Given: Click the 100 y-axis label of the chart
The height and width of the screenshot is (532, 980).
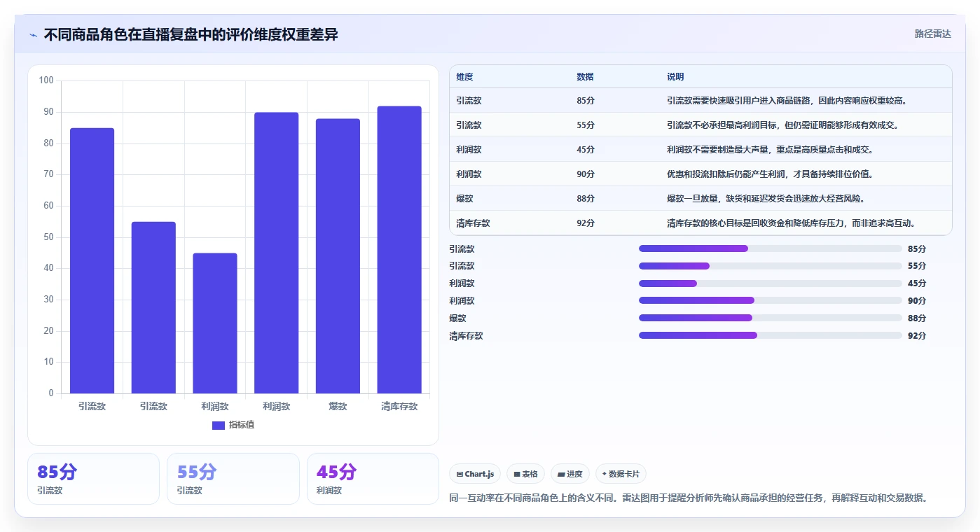Looking at the screenshot, I should [x=46, y=80].
